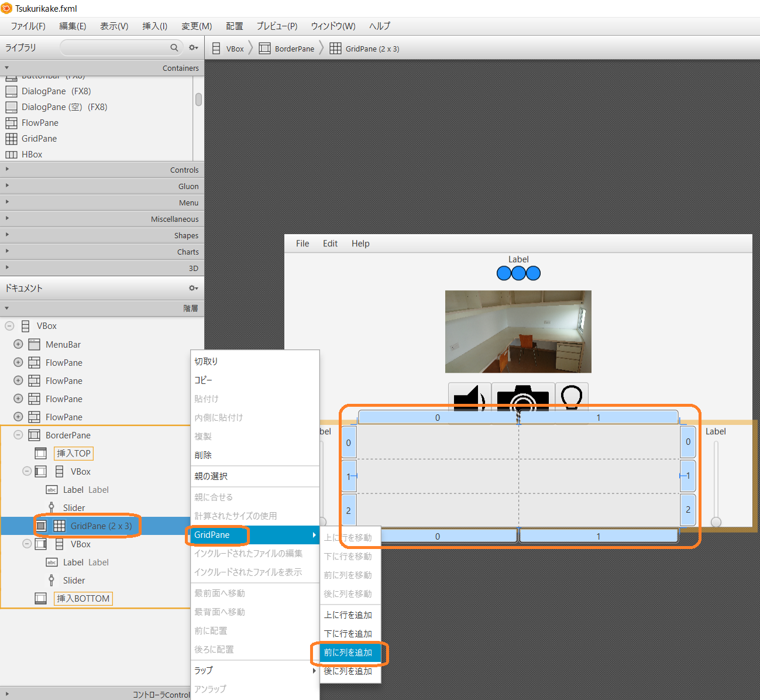760x700 pixels.
Task: Click the light bulb image button in preview
Action: [572, 397]
